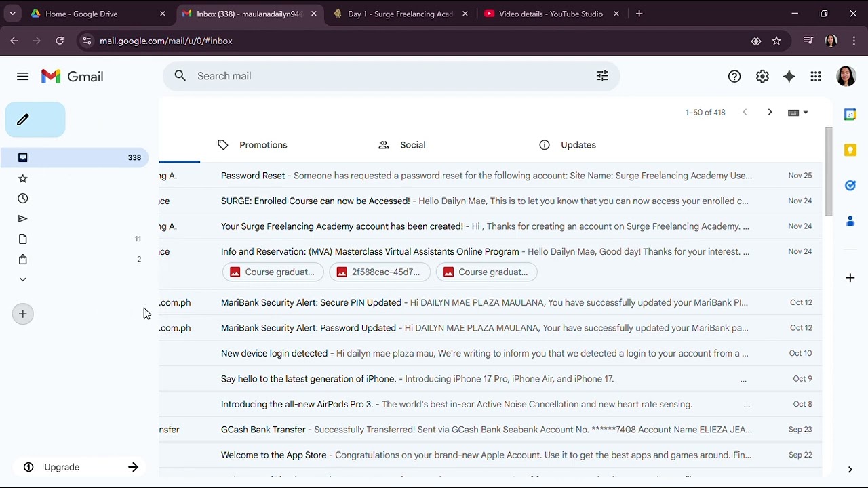
Task: Open the GCash Bank Transfer email
Action: click(x=490, y=430)
